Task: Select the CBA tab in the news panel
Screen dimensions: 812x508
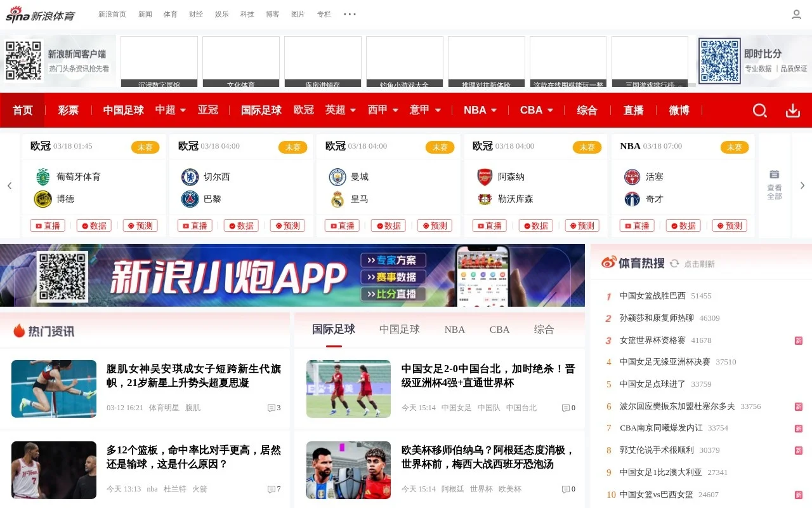Action: (x=499, y=330)
